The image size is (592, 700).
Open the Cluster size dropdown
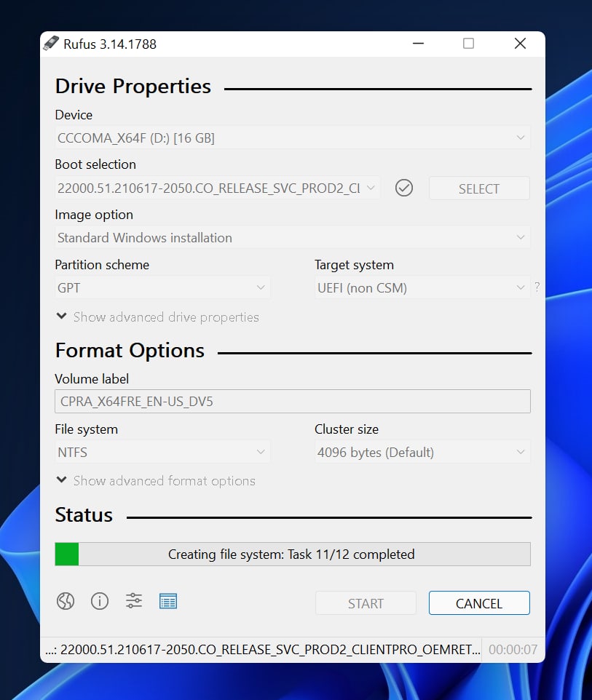pos(422,452)
